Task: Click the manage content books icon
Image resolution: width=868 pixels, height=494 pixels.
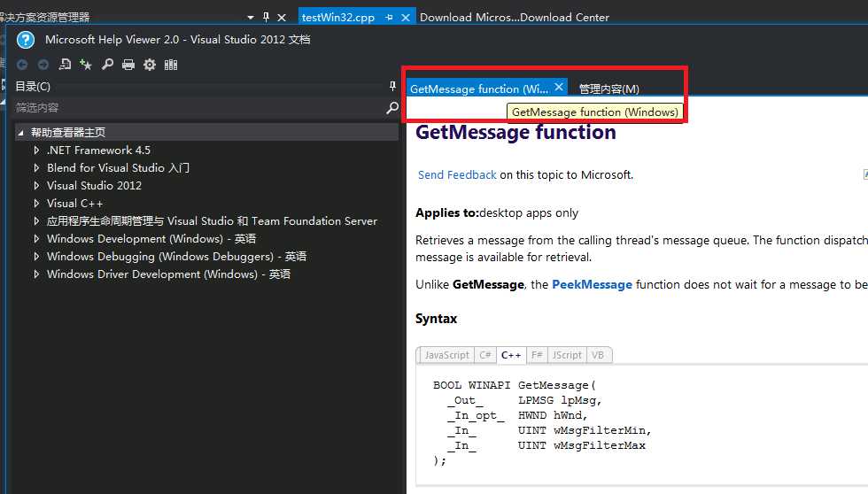Action: (171, 65)
